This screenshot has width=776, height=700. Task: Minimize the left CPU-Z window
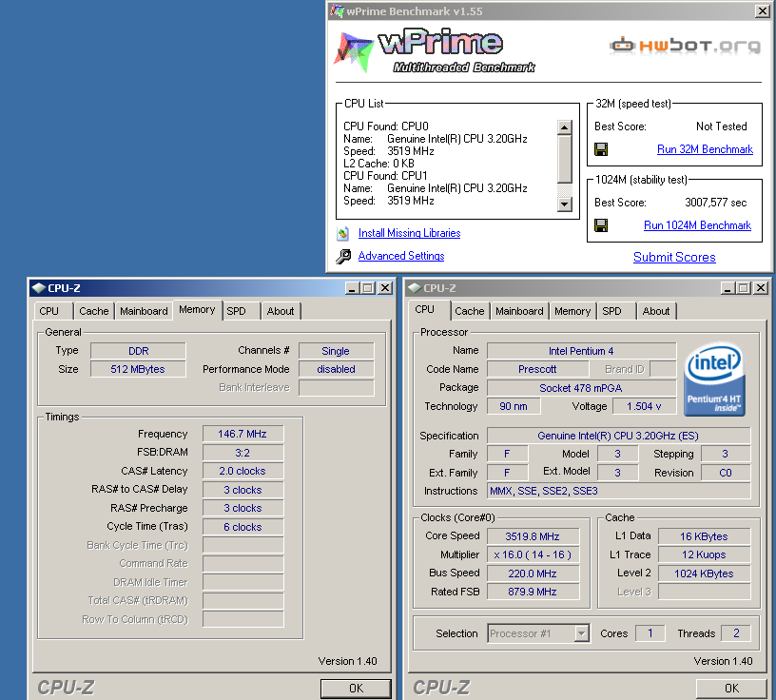pyautogui.click(x=352, y=287)
